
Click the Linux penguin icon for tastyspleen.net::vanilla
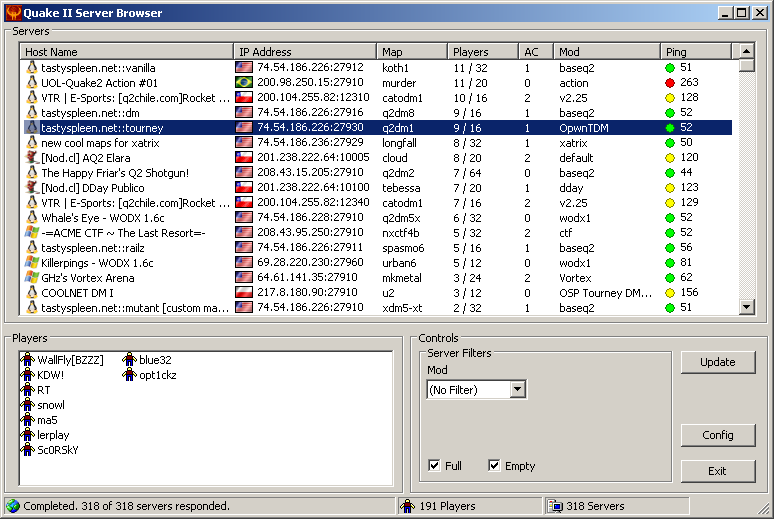coord(32,68)
